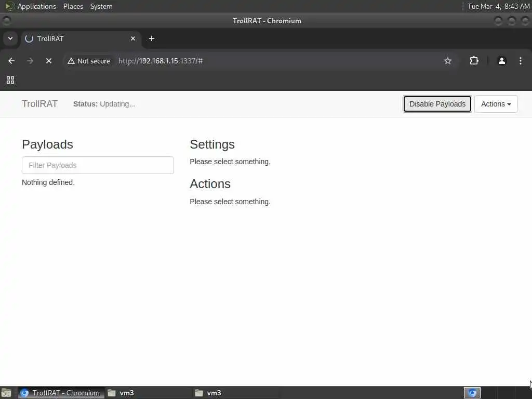Focus the Filter Payloads input field
This screenshot has width=532, height=399.
[x=98, y=165]
